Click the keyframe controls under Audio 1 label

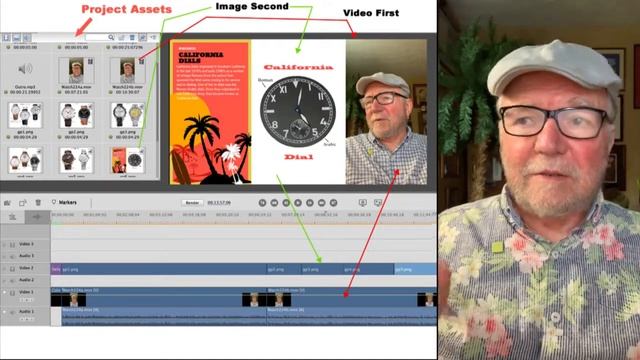27,319
